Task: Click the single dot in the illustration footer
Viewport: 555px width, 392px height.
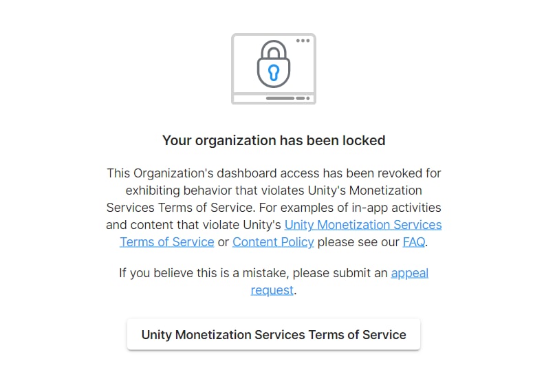Action: tap(308, 98)
